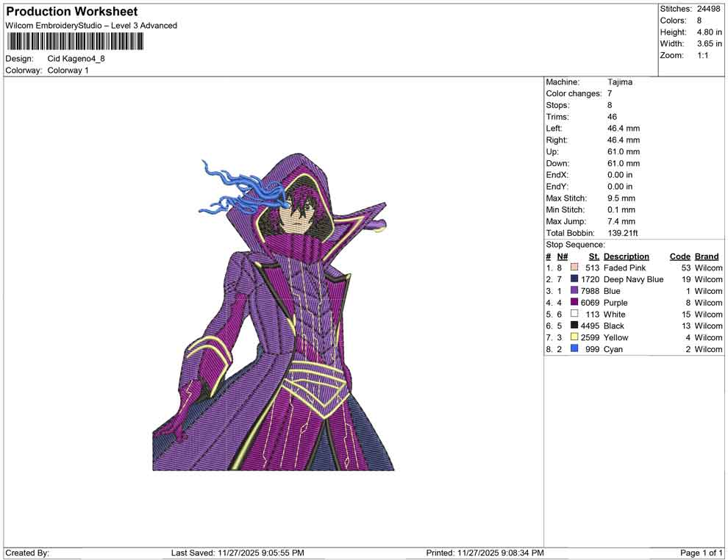This screenshot has width=728, height=560.
Task: Select the Cyan thread color swatch
Action: click(x=574, y=349)
